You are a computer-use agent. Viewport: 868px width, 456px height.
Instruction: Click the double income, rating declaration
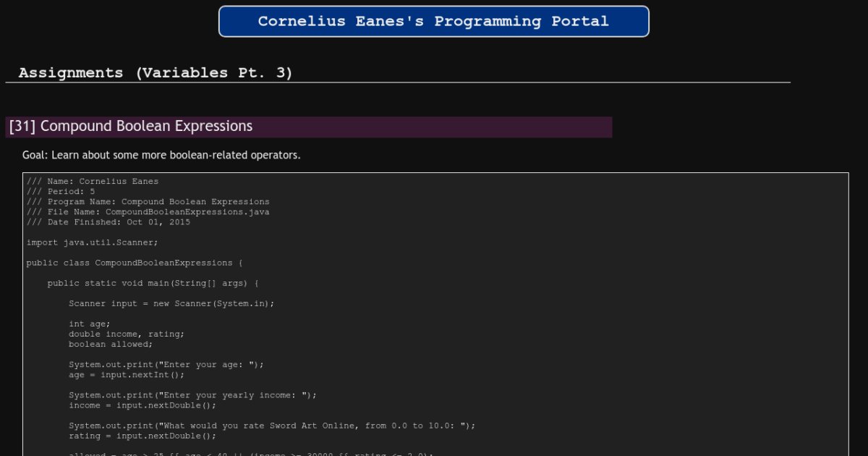click(x=127, y=334)
